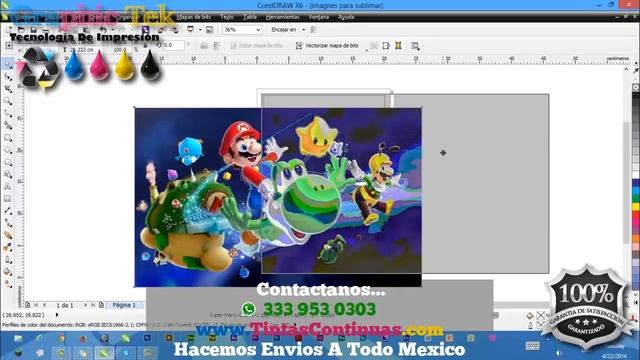
Task: Select the Rectangle tool in the toolbox
Action: (8, 138)
